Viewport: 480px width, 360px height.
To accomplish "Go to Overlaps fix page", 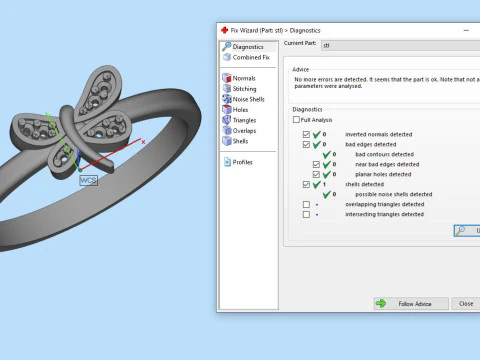I will [x=244, y=131].
